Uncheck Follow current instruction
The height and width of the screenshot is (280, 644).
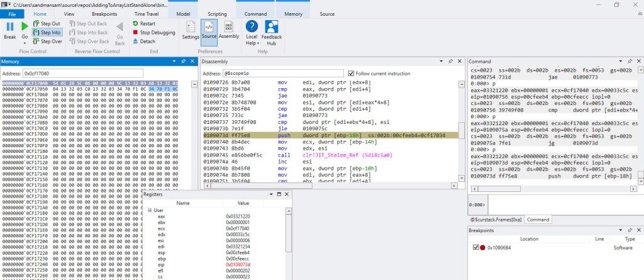tap(351, 73)
